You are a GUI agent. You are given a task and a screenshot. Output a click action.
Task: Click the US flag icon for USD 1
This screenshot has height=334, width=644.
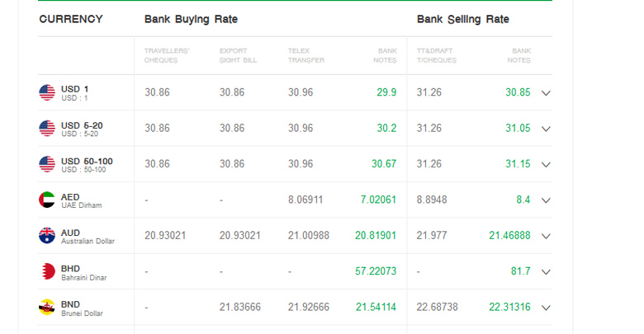47,92
